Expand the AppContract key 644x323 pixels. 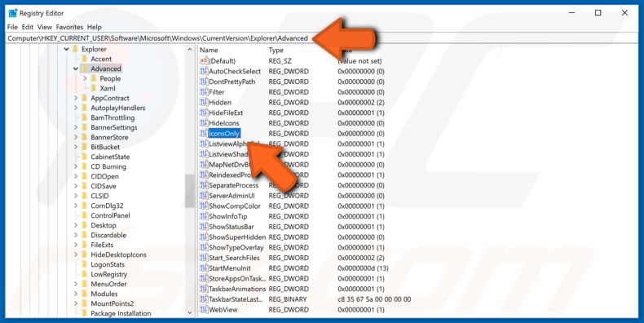[x=76, y=98]
